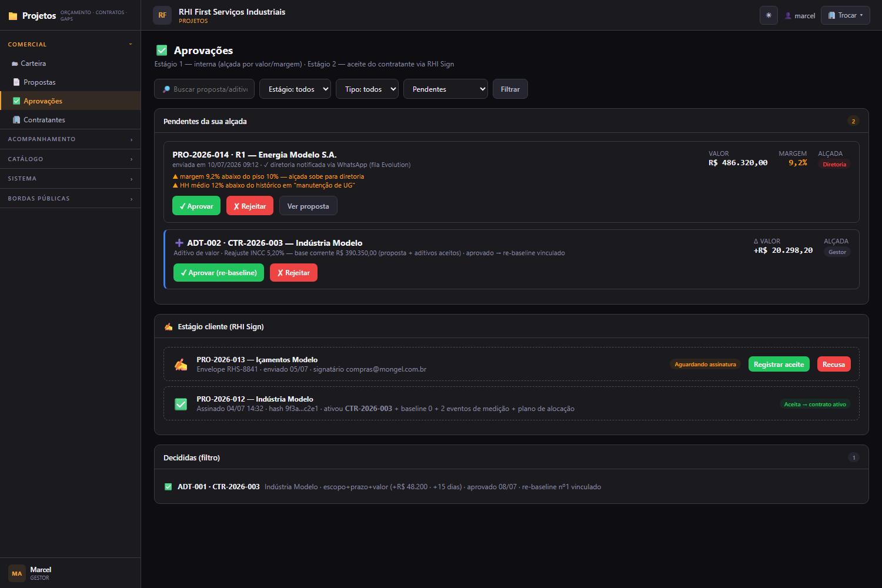The height and width of the screenshot is (588, 882).
Task: Select the Aprovações checkbox item in sidebar
Action: [x=16, y=101]
